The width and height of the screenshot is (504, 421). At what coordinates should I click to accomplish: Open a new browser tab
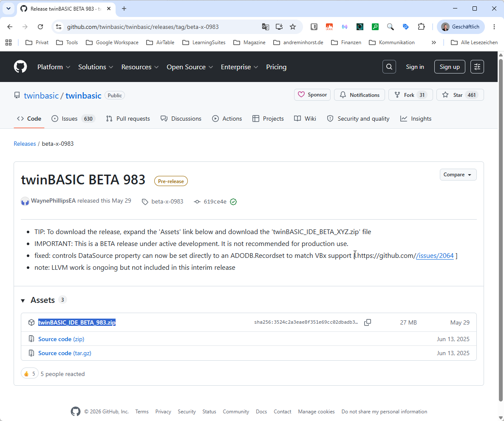coord(124,8)
